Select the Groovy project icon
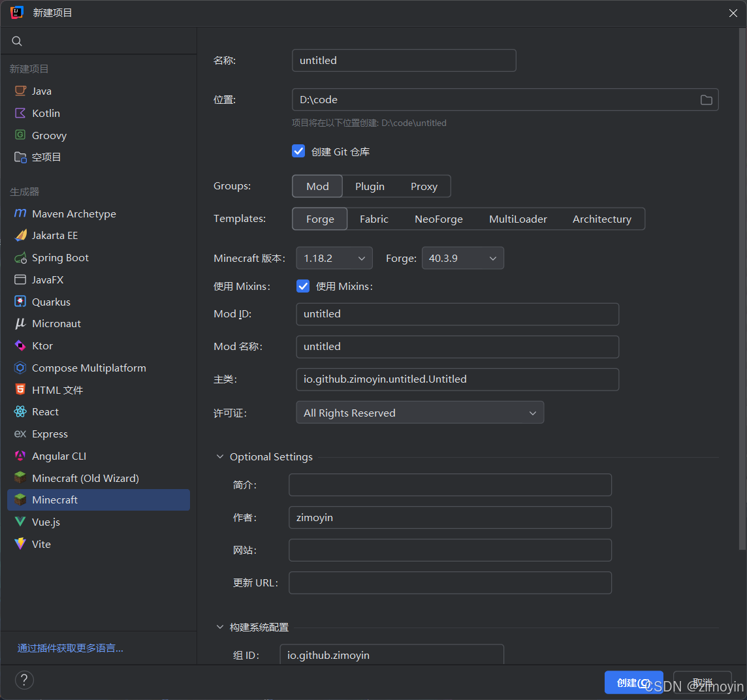The height and width of the screenshot is (700, 747). point(20,135)
